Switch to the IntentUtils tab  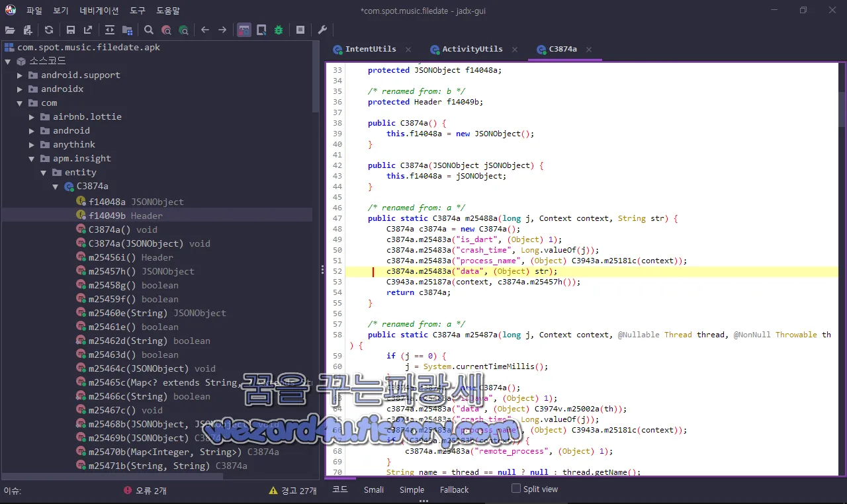371,49
